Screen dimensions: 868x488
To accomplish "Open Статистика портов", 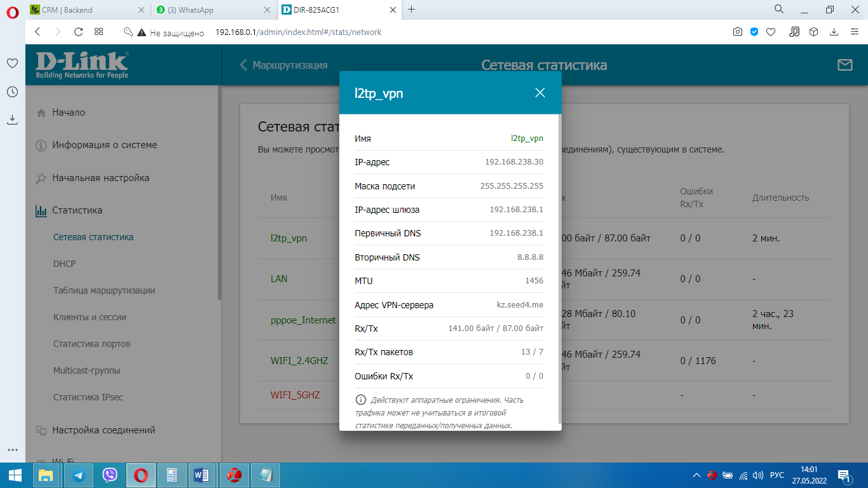I will click(x=92, y=344).
